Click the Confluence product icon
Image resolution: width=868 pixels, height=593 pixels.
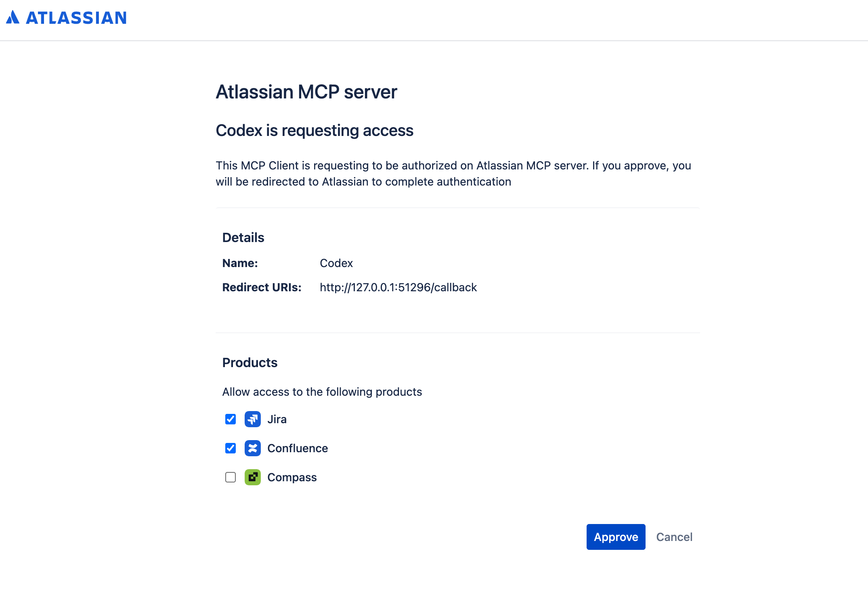point(252,448)
